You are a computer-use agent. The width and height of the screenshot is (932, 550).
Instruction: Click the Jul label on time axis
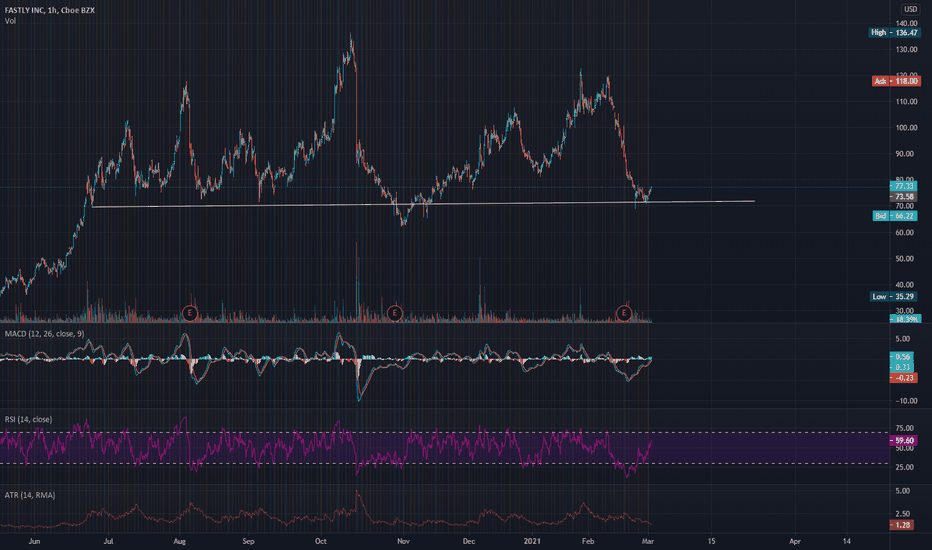(x=108, y=542)
